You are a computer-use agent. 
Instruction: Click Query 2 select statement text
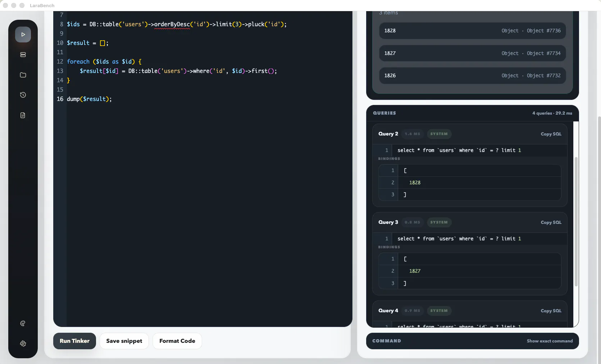(459, 150)
